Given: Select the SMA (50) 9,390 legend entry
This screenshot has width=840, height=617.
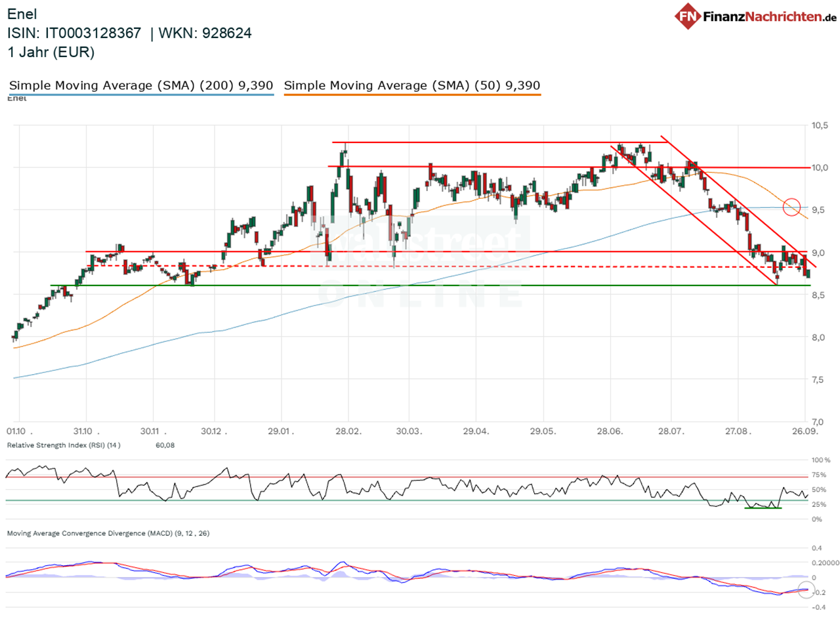Looking at the screenshot, I should pos(412,86).
